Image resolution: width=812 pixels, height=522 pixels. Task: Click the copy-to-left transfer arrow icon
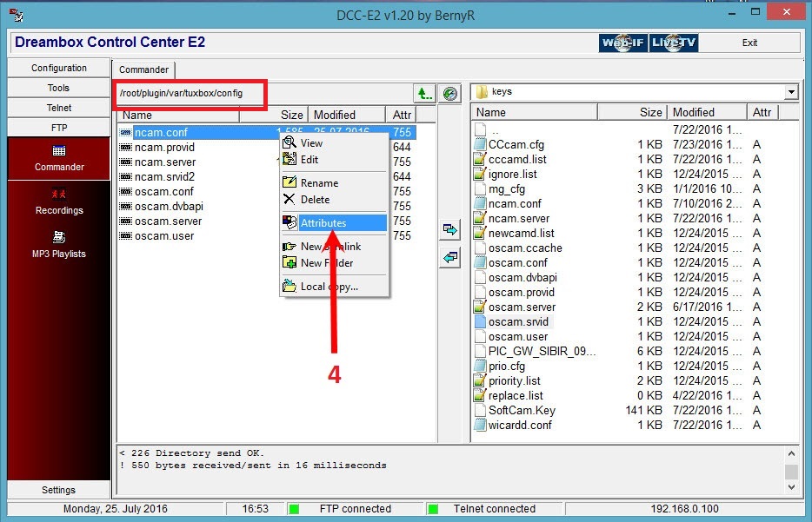pyautogui.click(x=449, y=258)
